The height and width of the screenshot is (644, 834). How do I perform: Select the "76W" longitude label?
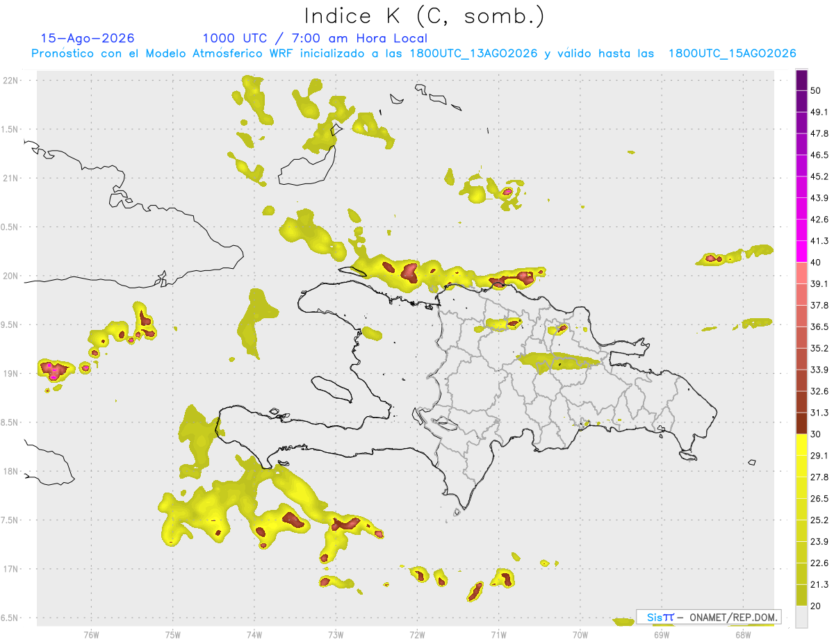point(91,635)
